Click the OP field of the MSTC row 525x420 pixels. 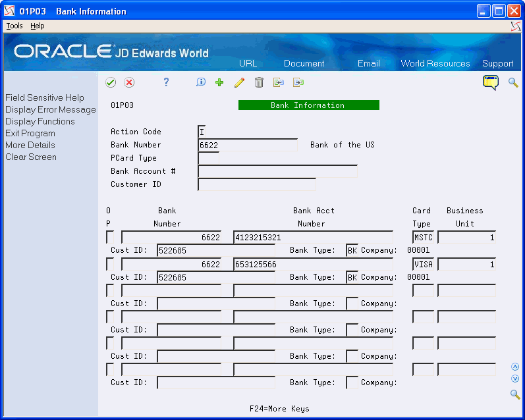click(110, 237)
